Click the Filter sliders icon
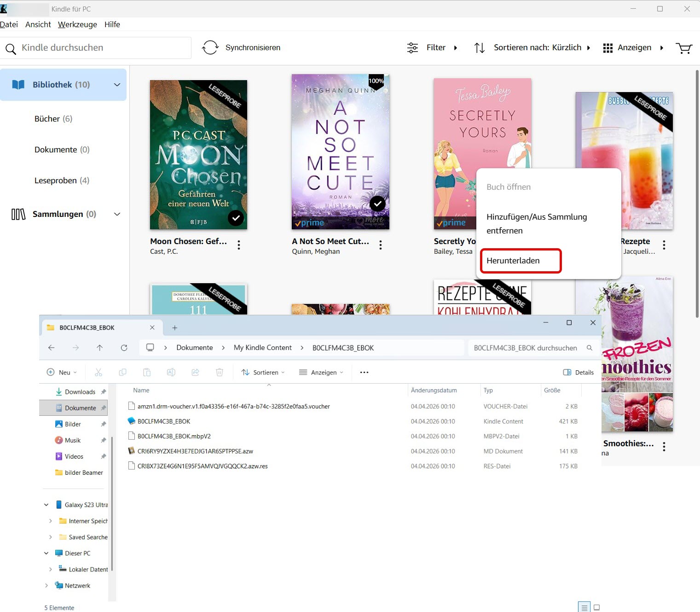 tap(413, 47)
